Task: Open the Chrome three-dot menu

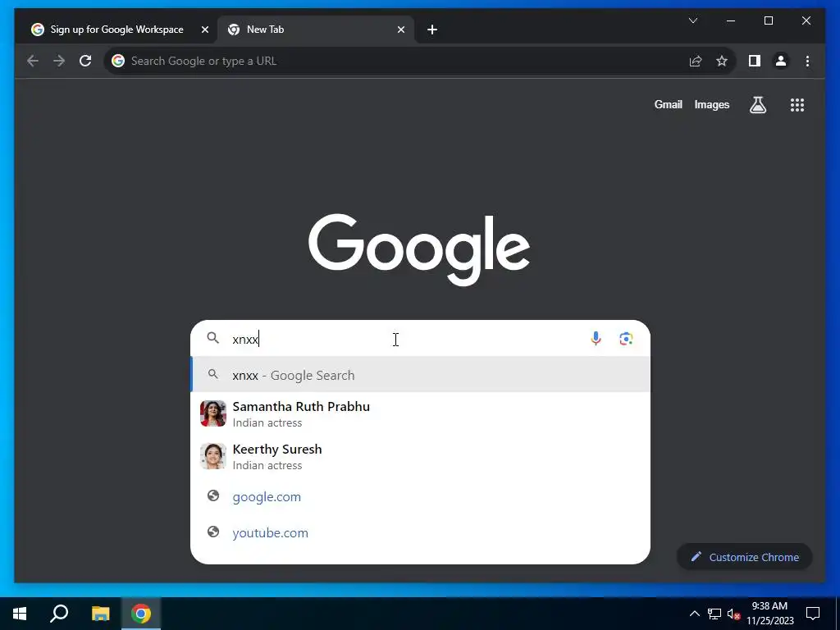Action: point(807,61)
